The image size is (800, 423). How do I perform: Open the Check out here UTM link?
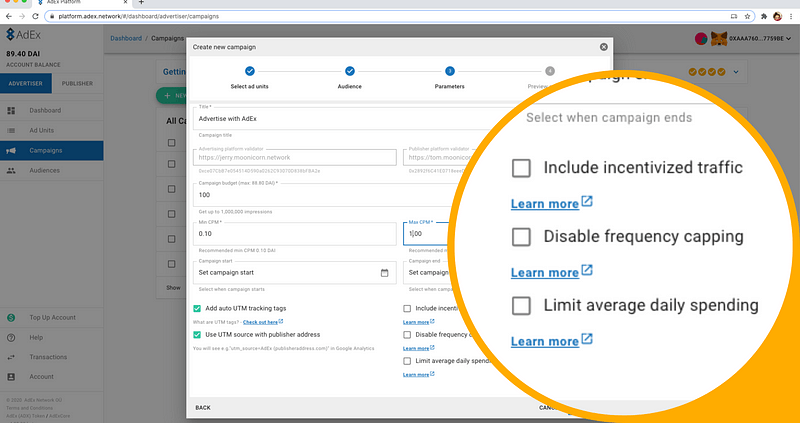pos(261,322)
